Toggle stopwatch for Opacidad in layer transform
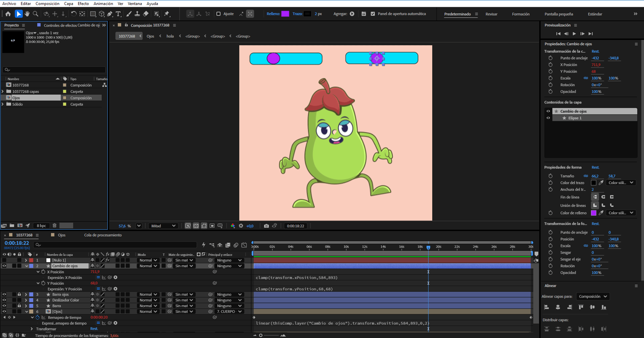Screen dimensions: 644x338 (551, 91)
